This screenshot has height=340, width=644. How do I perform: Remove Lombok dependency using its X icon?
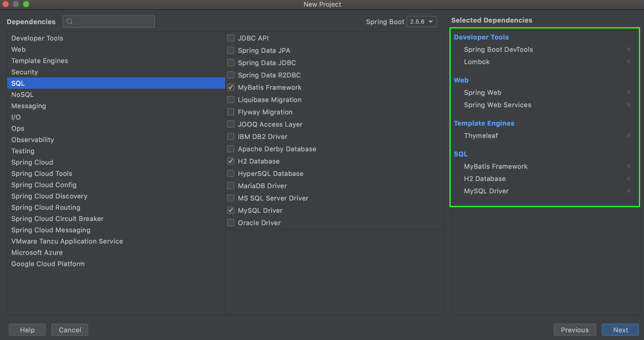point(628,62)
